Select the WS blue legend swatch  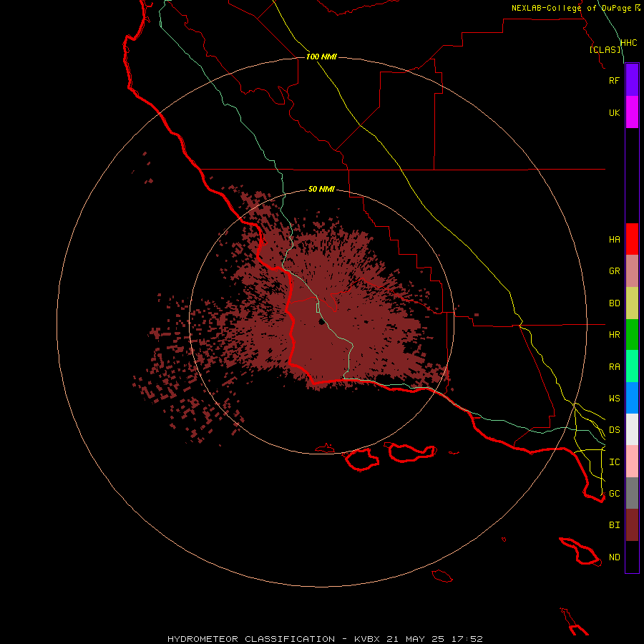632,398
